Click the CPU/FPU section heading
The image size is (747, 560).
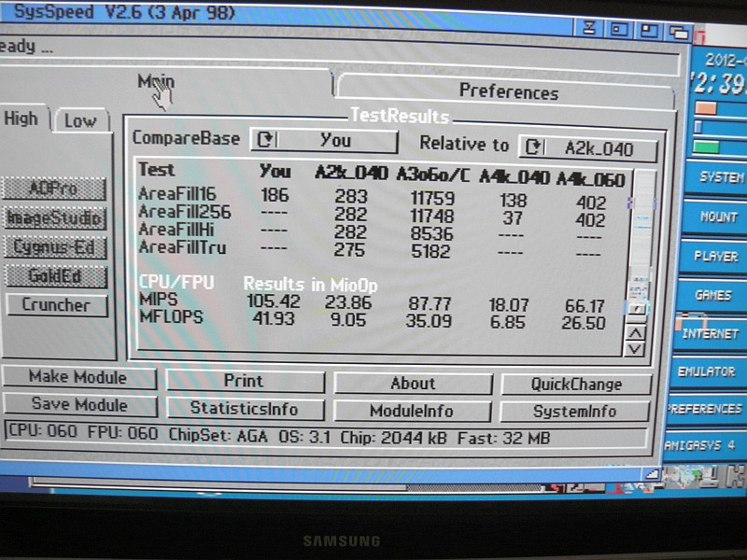click(176, 283)
